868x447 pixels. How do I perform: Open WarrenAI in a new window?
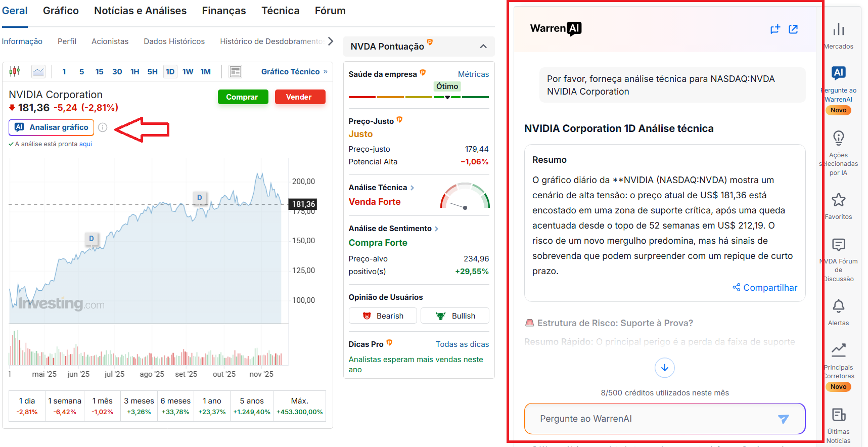(x=793, y=29)
